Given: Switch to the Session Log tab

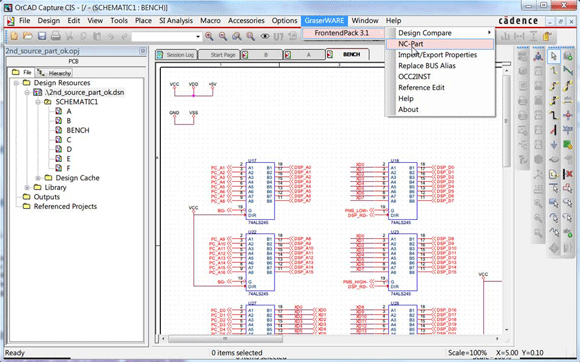Looking at the screenshot, I should (176, 55).
